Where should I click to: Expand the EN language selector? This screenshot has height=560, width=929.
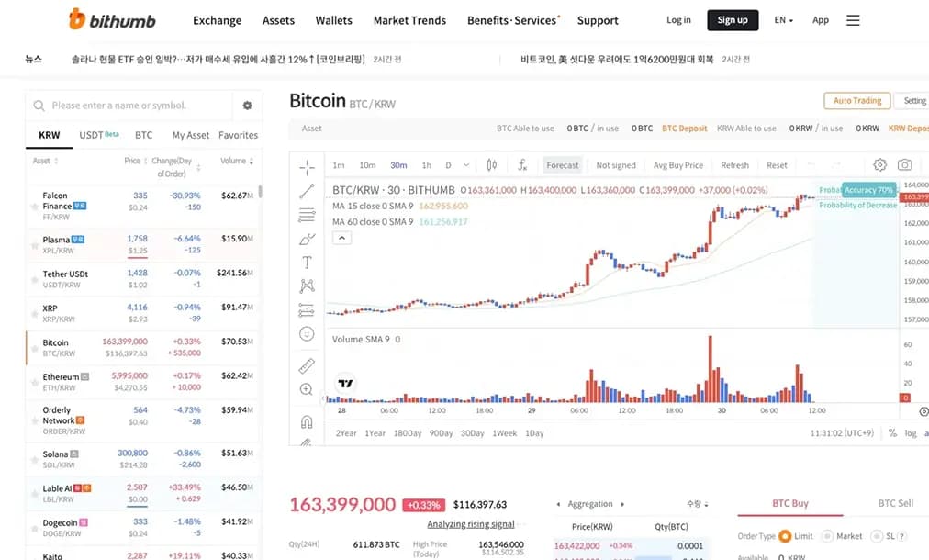(x=782, y=19)
